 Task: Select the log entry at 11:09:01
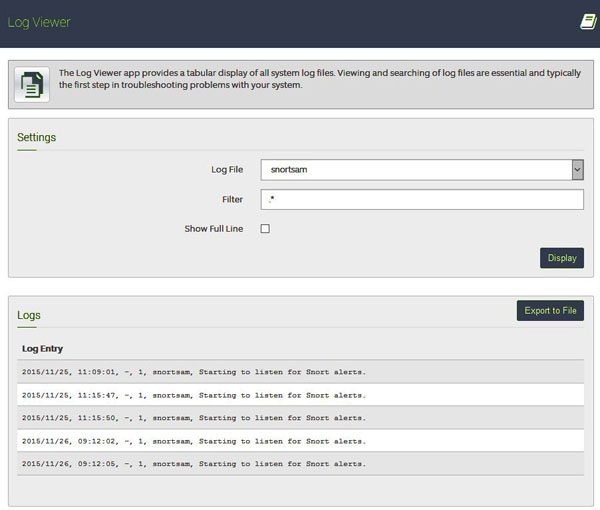point(300,372)
